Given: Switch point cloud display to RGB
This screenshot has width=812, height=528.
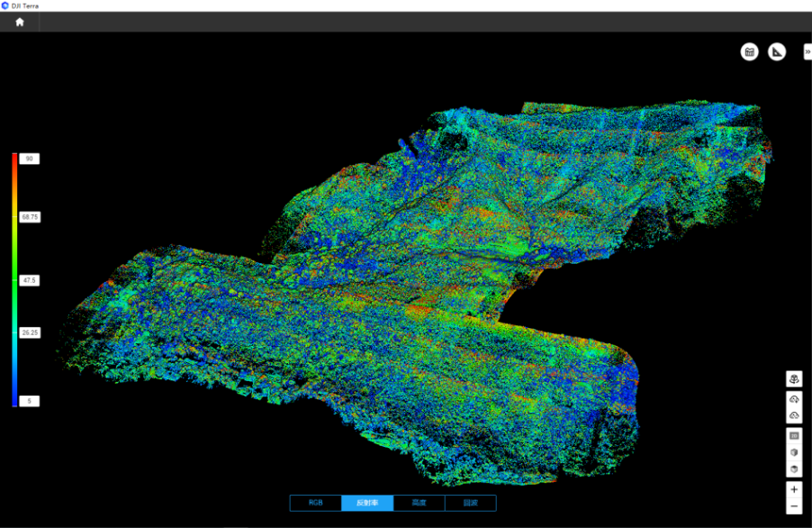Looking at the screenshot, I should pos(315,503).
